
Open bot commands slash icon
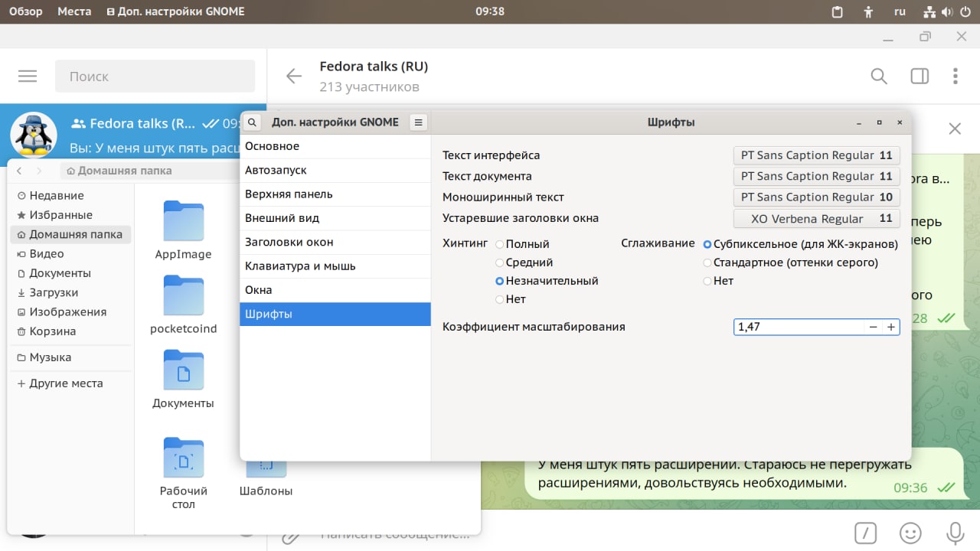point(865,532)
